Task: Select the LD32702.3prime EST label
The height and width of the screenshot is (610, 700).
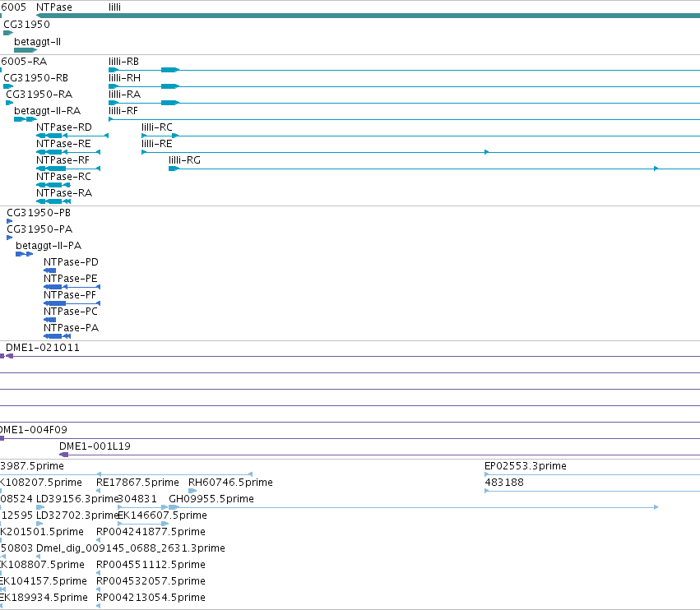Action: [x=76, y=515]
